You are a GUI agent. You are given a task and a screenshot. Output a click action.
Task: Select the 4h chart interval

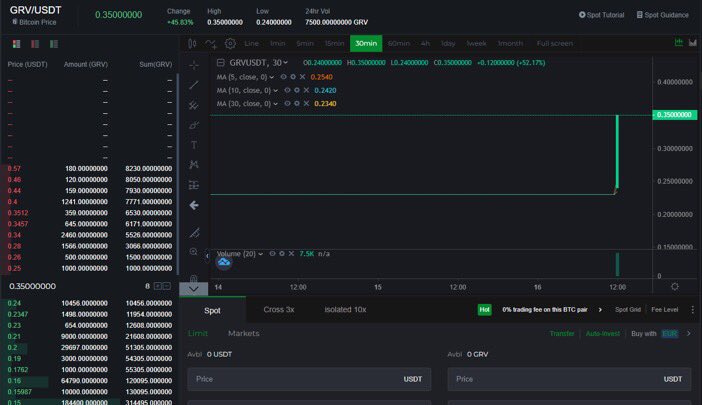click(425, 43)
